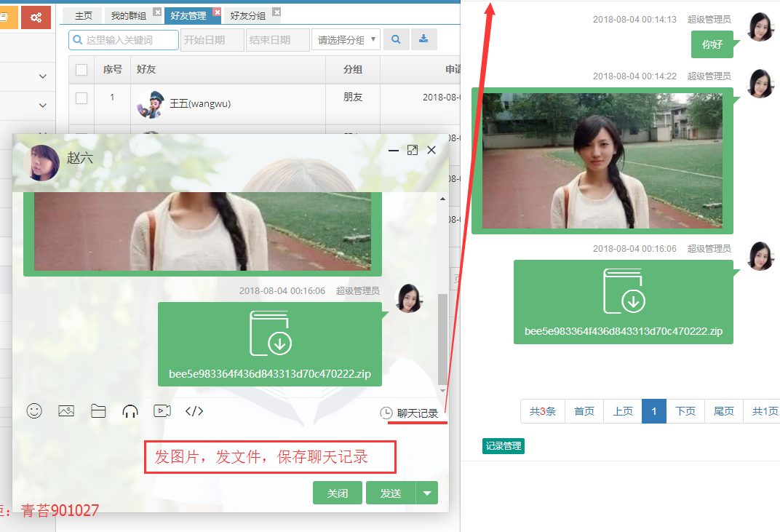Close the 我的群组 tab

157,12
